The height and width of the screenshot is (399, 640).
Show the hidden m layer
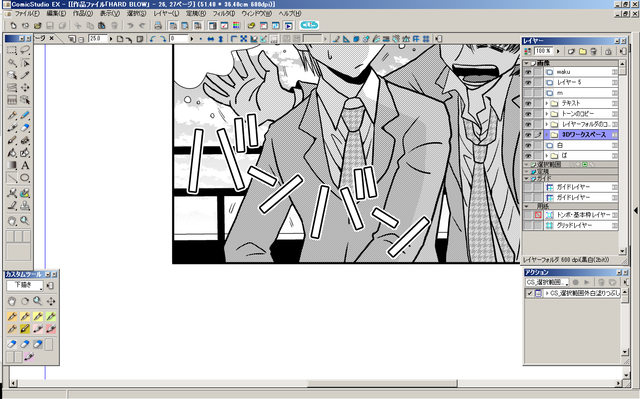(x=528, y=93)
